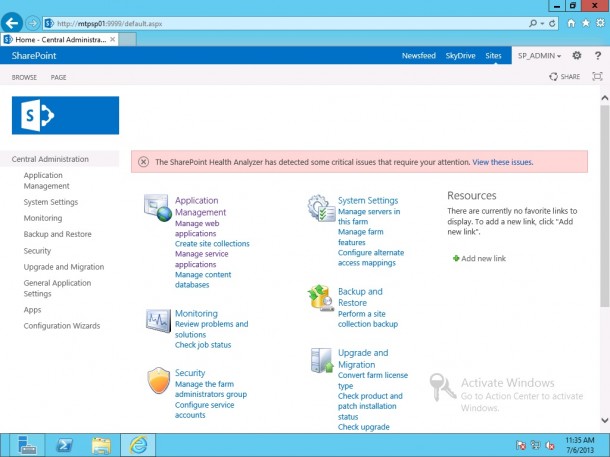Click the Upgrade and Migration server icon
Screen dimensions: 610x457
[322, 360]
